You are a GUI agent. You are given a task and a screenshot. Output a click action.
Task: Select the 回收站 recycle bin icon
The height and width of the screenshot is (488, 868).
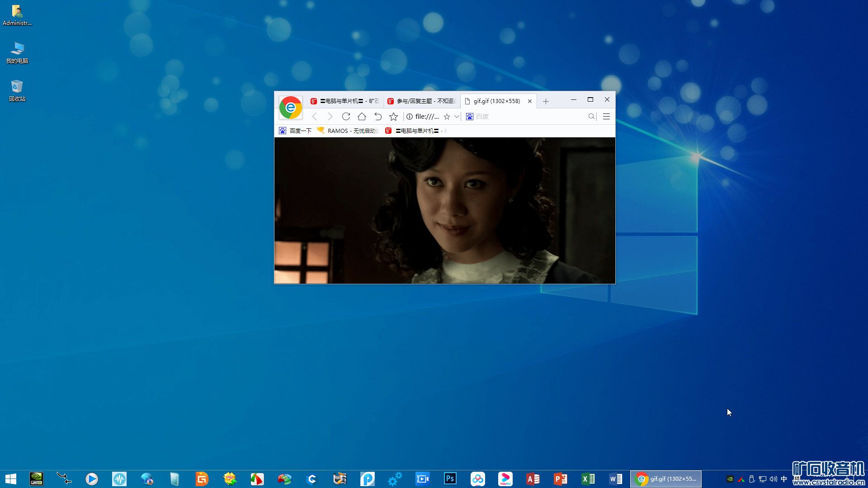(17, 91)
